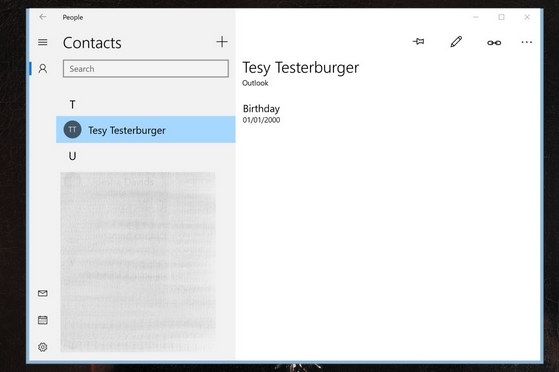The width and height of the screenshot is (559, 372).
Task: Open Mail app from sidebar envelope icon
Action: point(42,293)
